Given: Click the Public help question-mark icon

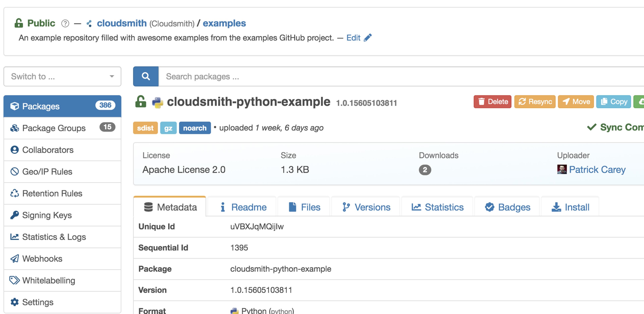Looking at the screenshot, I should pos(65,23).
